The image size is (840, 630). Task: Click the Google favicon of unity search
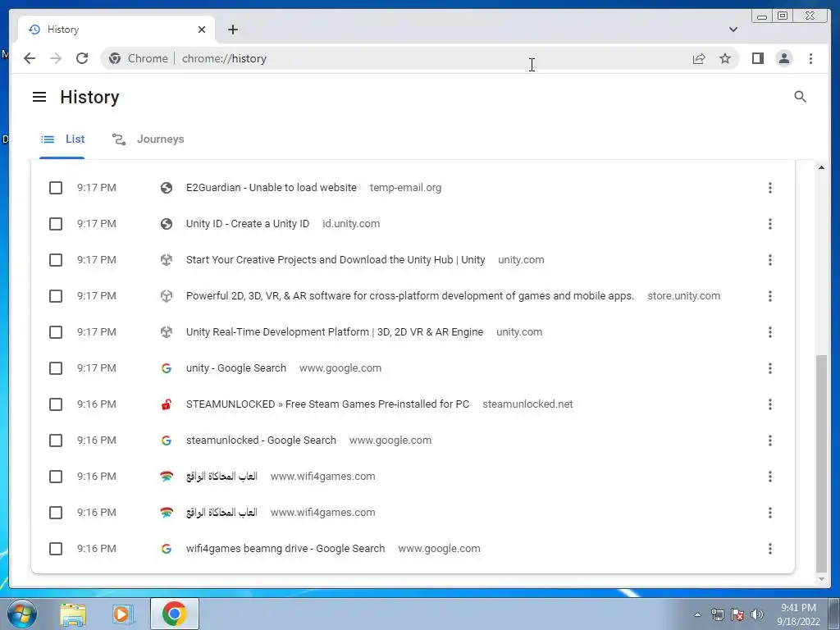[166, 368]
